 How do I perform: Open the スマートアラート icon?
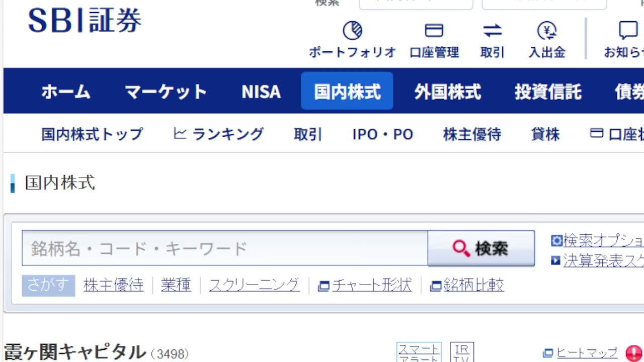tap(419, 352)
